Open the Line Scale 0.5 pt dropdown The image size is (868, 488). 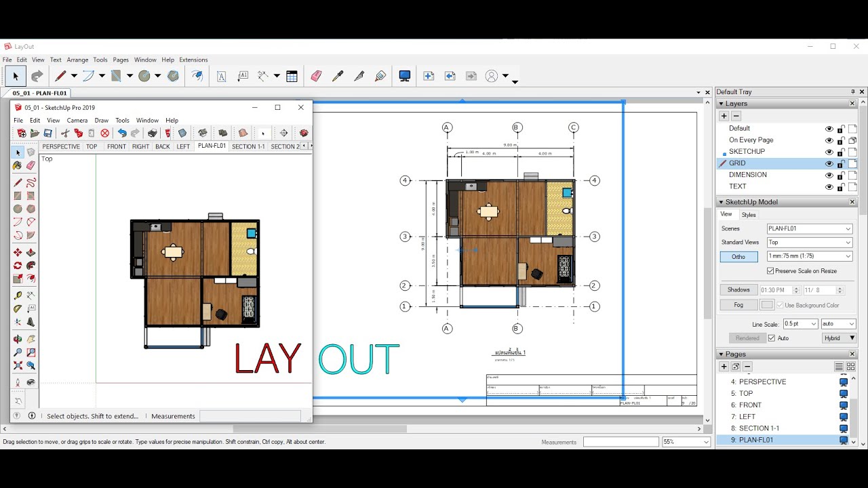800,324
